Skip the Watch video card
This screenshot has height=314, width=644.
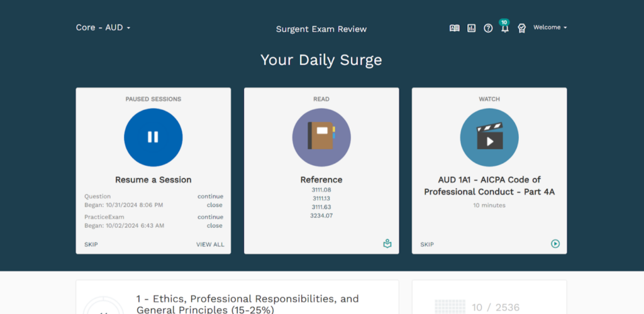[427, 245]
